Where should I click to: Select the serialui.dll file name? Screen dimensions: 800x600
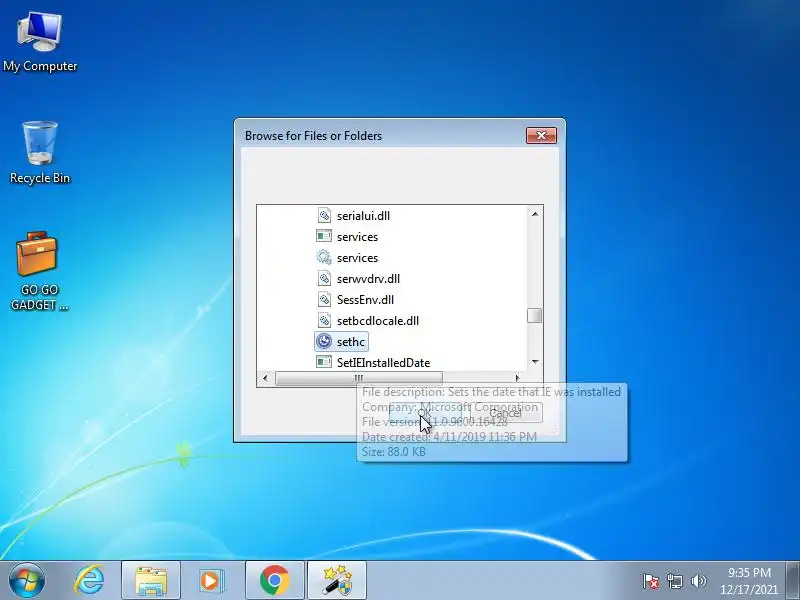pyautogui.click(x=363, y=216)
